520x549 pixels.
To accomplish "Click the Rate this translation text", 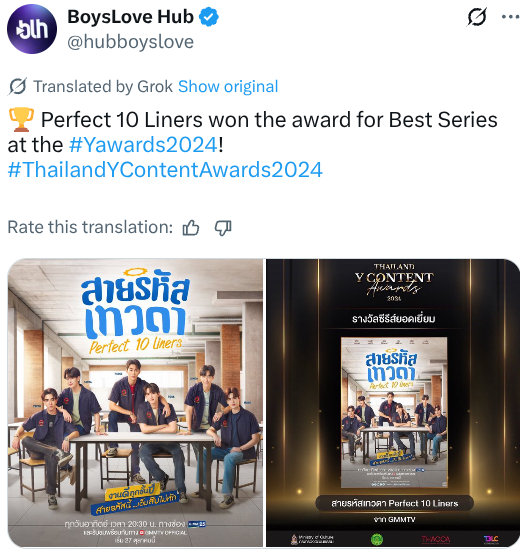I will pyautogui.click(x=90, y=227).
